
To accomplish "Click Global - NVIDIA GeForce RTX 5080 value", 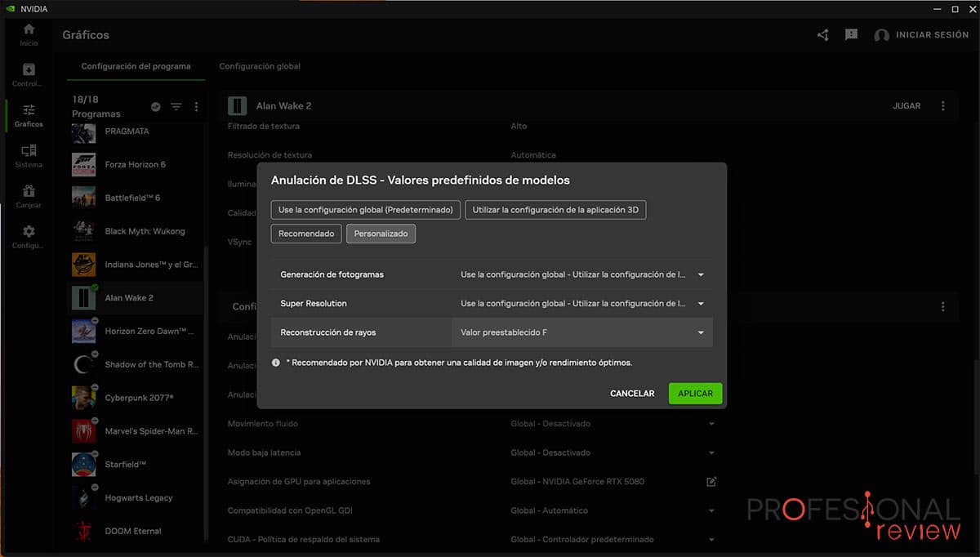I will tap(577, 482).
